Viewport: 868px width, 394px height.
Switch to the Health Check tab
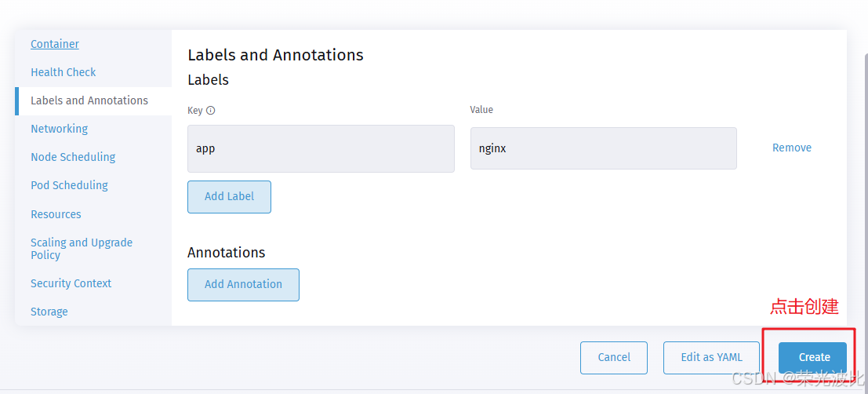pos(64,72)
